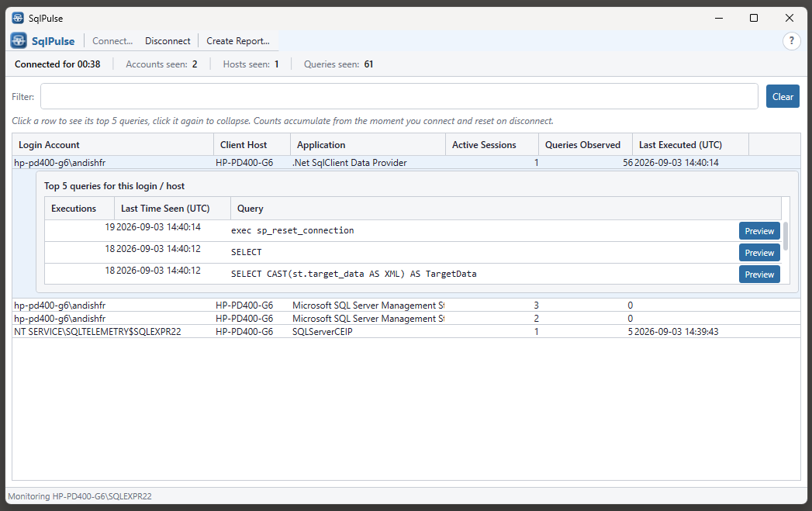Click the exec sp_reset_connection query text
812x511 pixels.
[292, 230]
